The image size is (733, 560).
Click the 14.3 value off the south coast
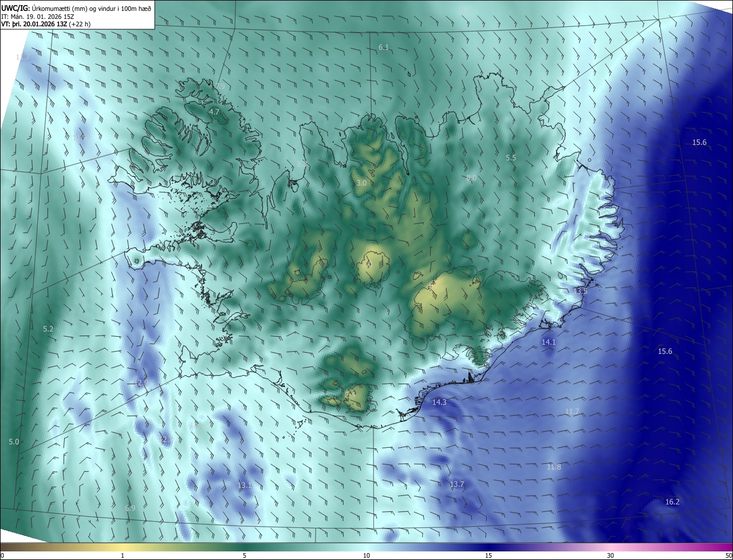pos(439,403)
